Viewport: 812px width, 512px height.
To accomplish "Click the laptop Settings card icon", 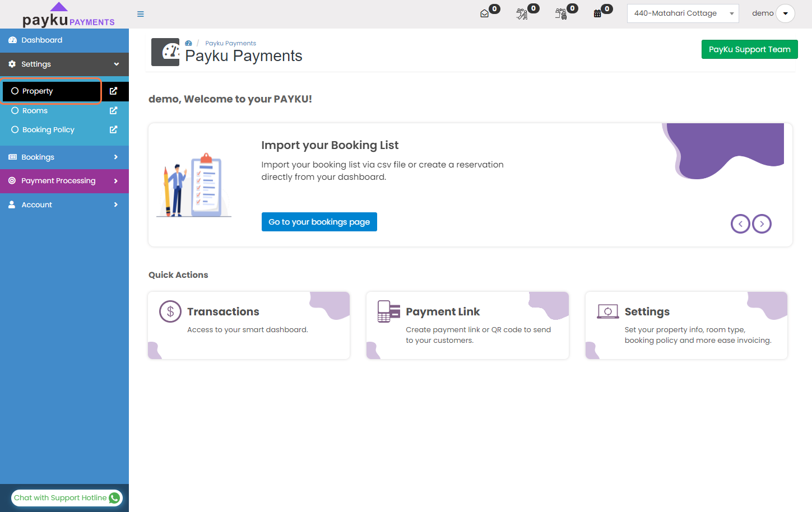I will point(608,311).
